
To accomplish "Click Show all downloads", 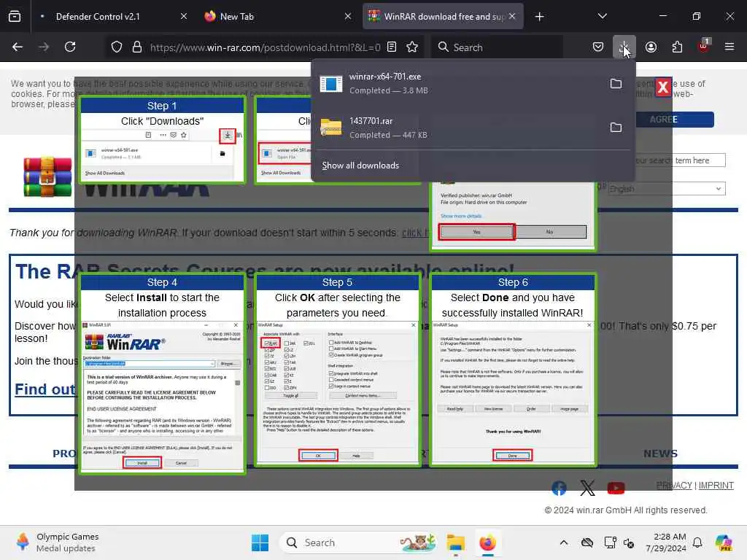I will [x=360, y=166].
